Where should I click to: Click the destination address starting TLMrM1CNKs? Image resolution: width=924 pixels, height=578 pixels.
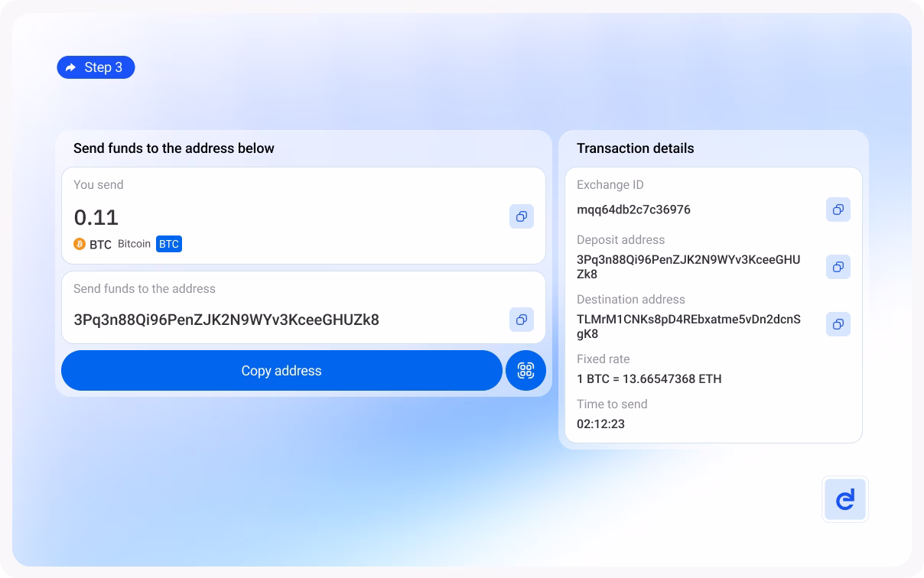[688, 327]
